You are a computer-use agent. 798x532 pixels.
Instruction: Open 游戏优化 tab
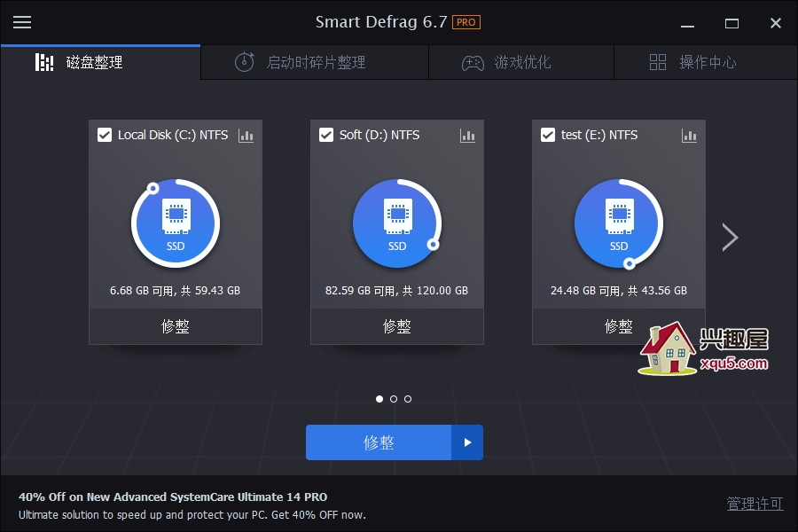click(x=521, y=62)
